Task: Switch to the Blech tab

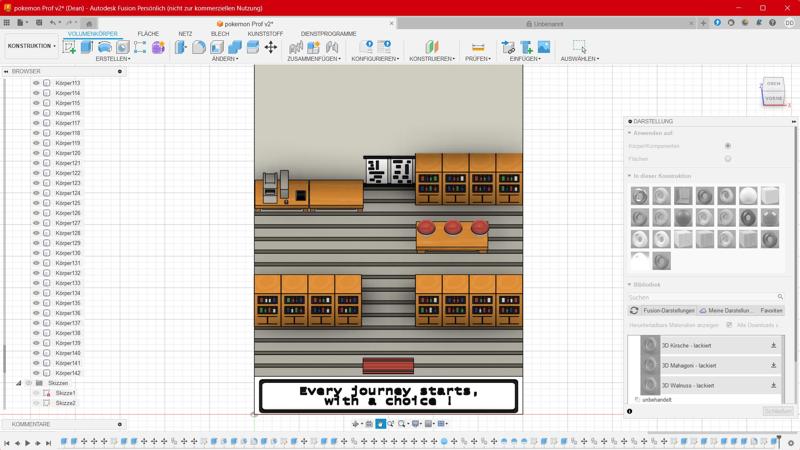Action: [220, 34]
